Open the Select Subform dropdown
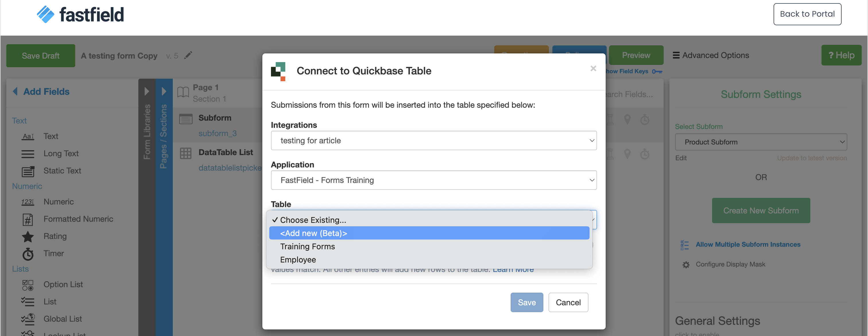This screenshot has height=336, width=868. (x=761, y=142)
